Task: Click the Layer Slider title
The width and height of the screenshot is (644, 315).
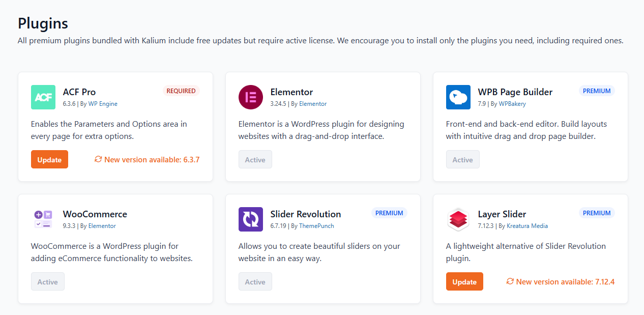Action: coord(502,214)
